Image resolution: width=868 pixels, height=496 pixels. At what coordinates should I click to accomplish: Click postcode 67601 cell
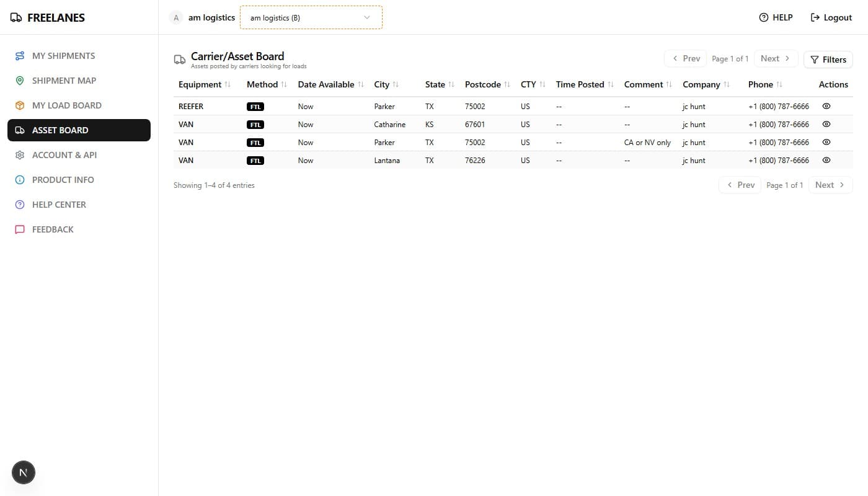pyautogui.click(x=475, y=125)
